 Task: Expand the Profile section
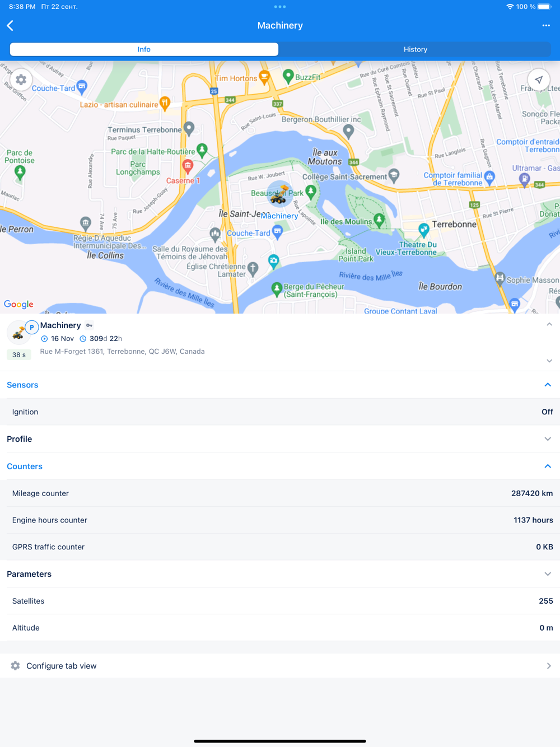point(548,439)
